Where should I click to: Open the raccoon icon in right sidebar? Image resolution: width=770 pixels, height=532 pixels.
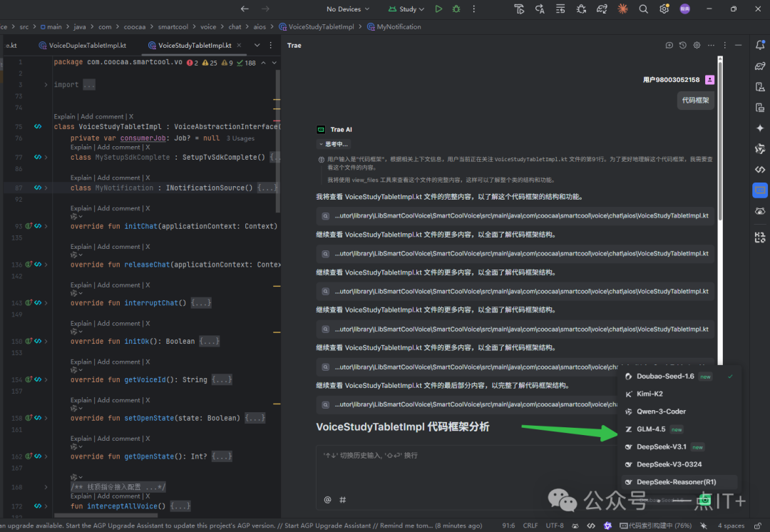coord(760,211)
